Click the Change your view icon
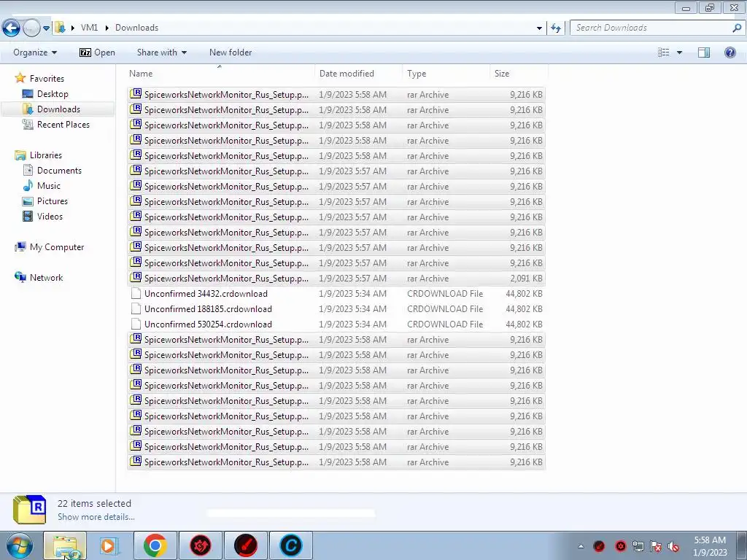747x560 pixels. (x=664, y=52)
